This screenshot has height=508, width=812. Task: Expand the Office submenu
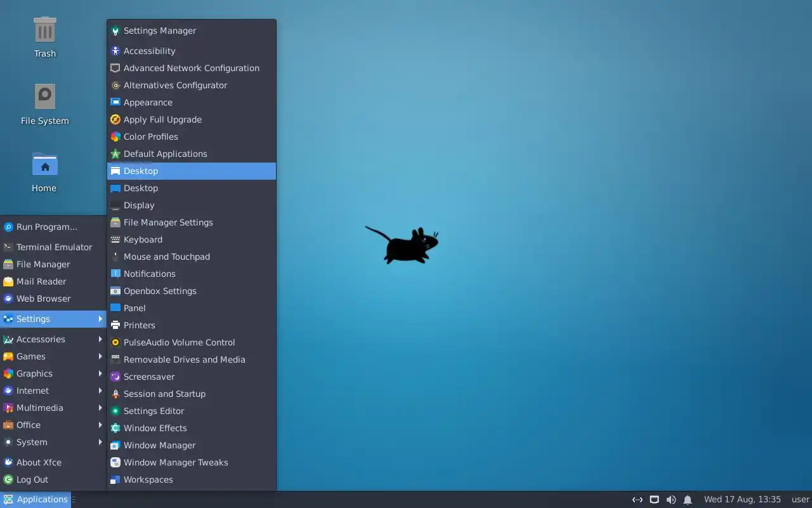coord(53,425)
